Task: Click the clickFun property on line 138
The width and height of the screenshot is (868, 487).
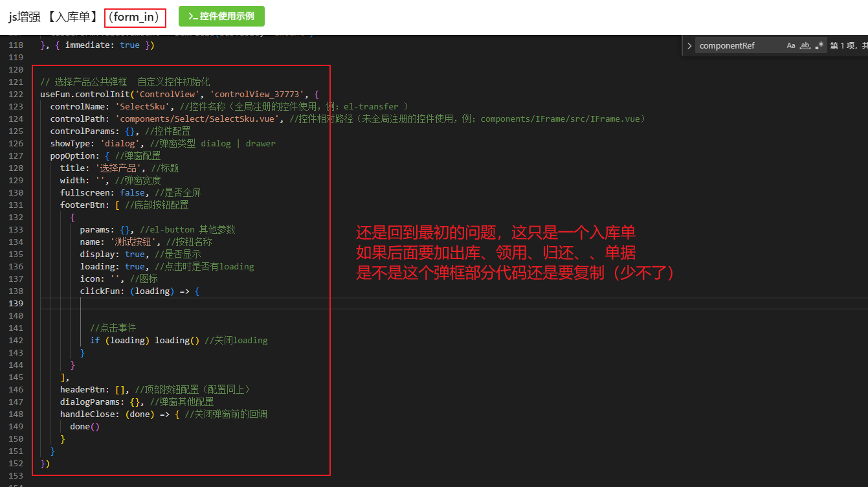Action: [x=102, y=291]
